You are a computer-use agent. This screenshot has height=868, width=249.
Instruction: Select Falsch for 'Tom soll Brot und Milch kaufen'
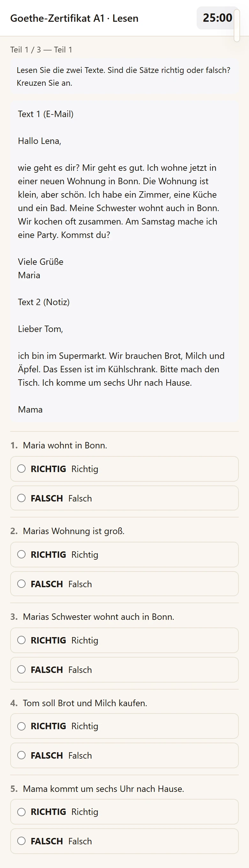[x=124, y=755]
